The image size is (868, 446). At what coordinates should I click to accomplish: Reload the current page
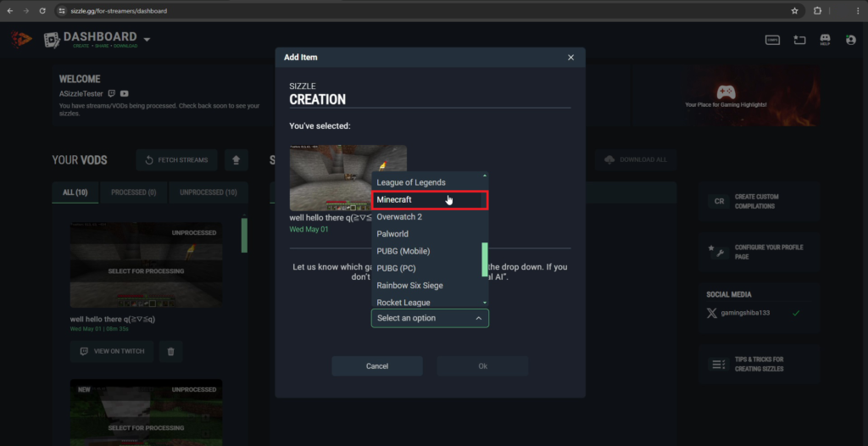pyautogui.click(x=42, y=10)
